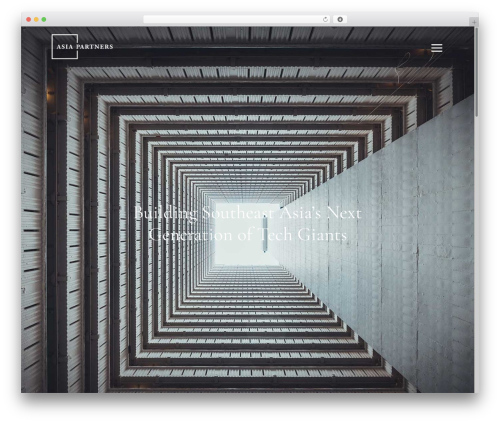Viewport: 500px width, 423px height.
Task: Click the Asia Partners logo
Action: click(82, 46)
